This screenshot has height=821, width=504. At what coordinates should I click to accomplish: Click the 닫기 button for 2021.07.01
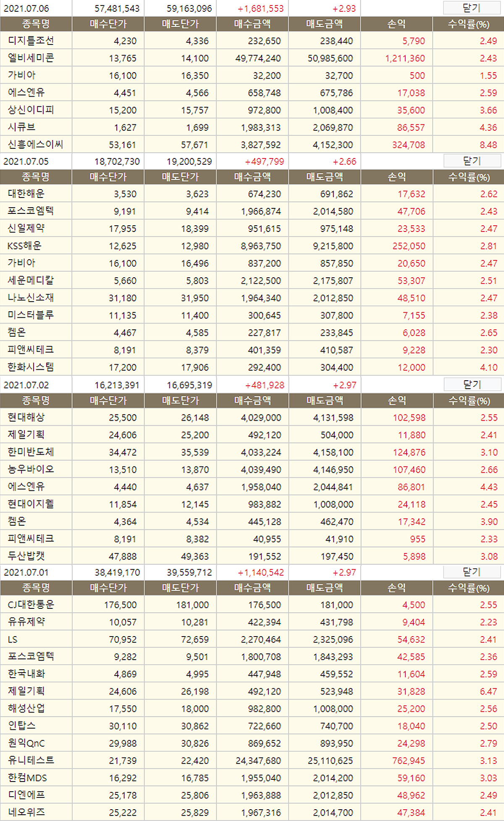click(472, 572)
